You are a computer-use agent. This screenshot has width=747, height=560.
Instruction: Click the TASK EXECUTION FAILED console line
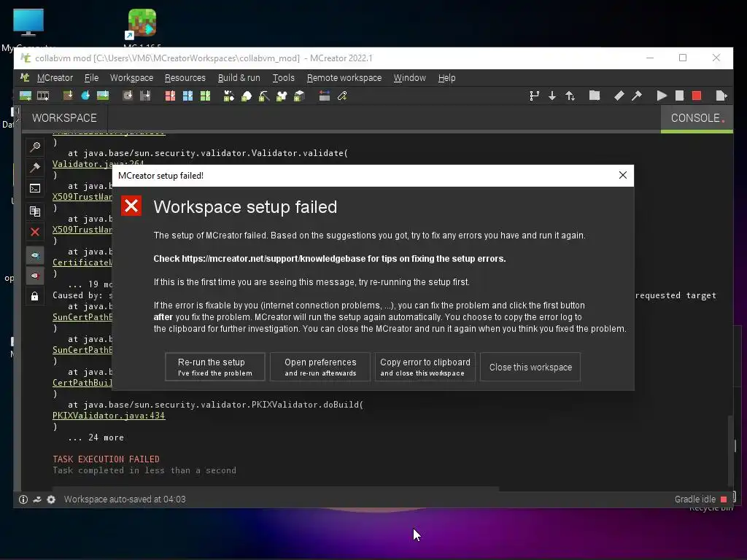coord(106,459)
